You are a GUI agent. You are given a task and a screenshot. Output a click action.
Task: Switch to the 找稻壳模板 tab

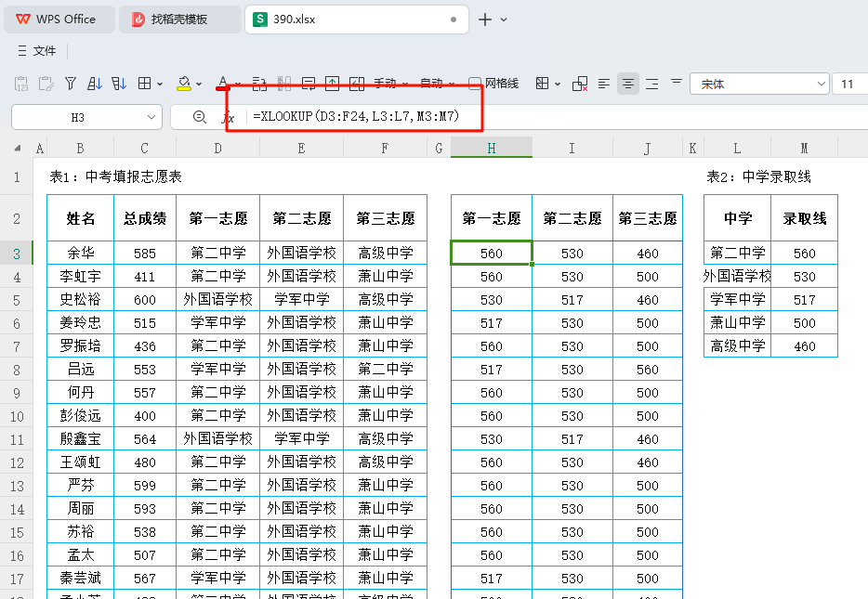click(x=179, y=19)
